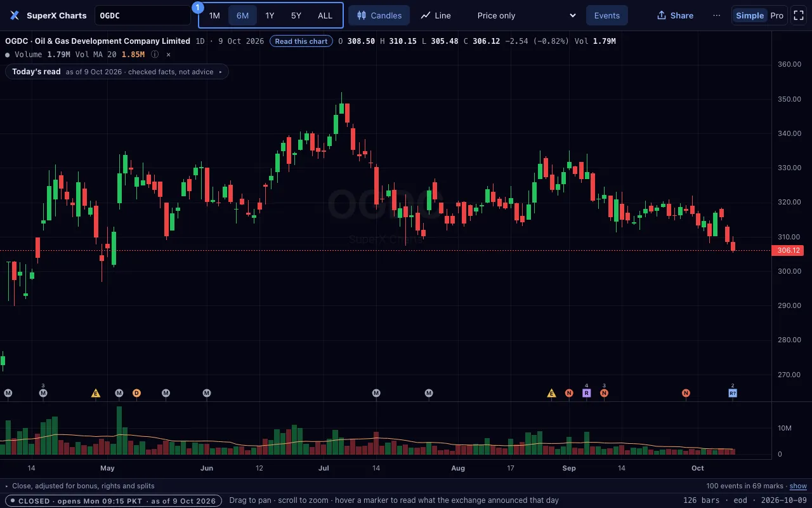The height and width of the screenshot is (508, 812).
Task: Click the CLOSED market status pill
Action: [113, 500]
